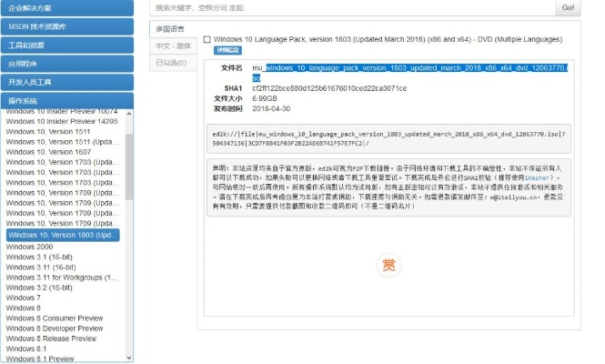Focus the keyword search input field
Screen dimensions: 605x364
tap(353, 7)
